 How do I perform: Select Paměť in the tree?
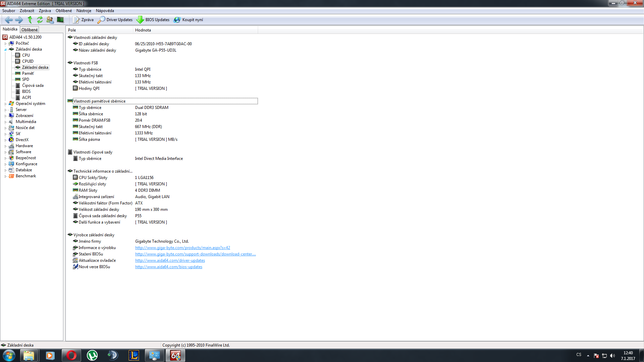28,73
